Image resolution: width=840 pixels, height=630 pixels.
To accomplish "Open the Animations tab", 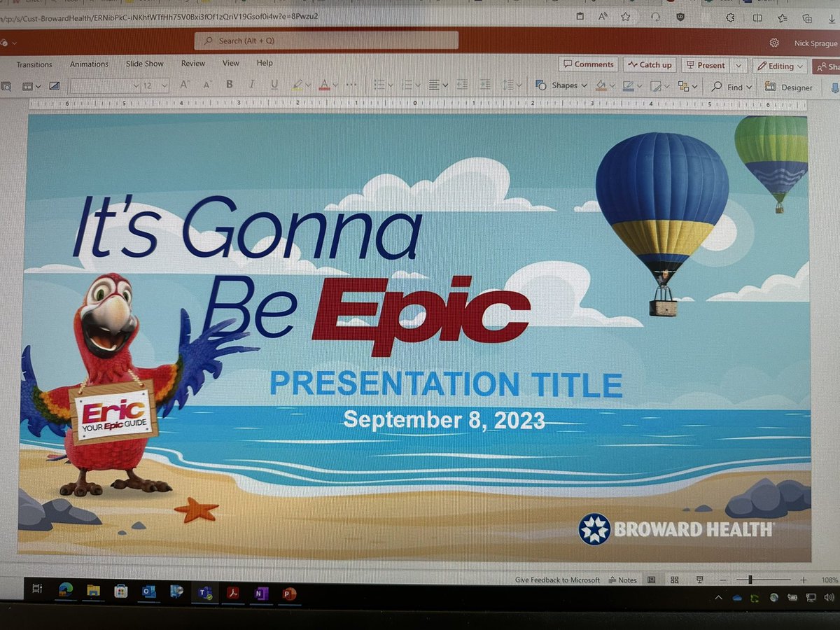I will coord(89,64).
